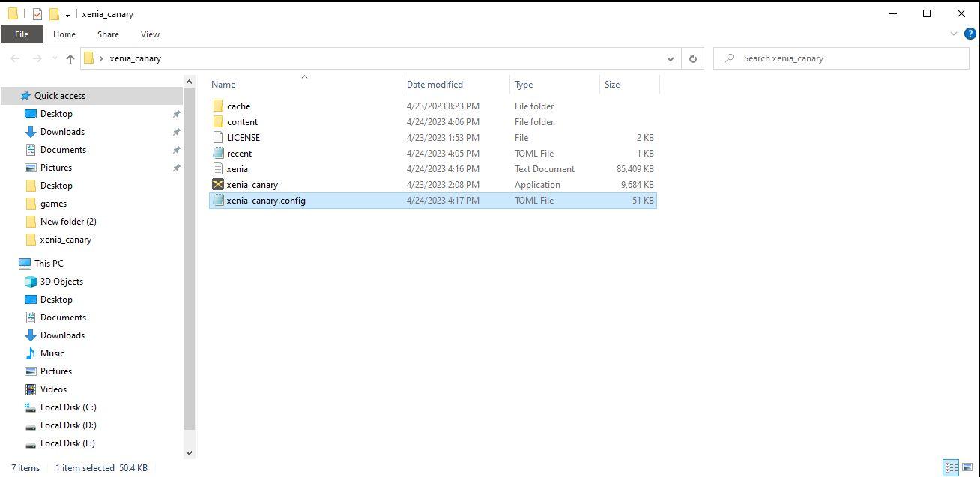Click the recent TOML file icon
Screen dimensions: 980x477
tap(218, 153)
